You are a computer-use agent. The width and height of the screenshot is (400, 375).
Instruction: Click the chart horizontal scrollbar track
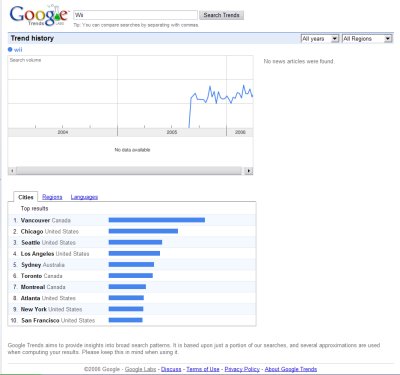pyautogui.click(x=130, y=171)
